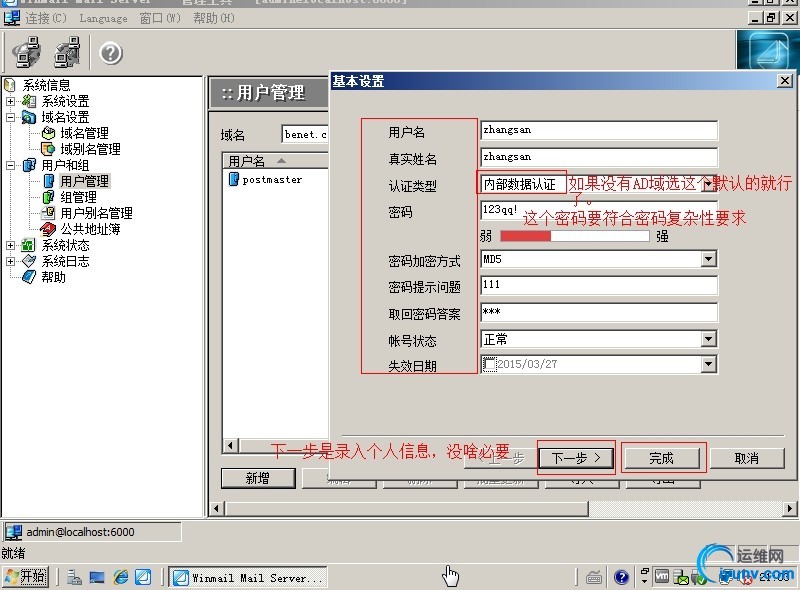Image resolution: width=800 pixels, height=590 pixels.
Task: Click the 系统状态 icon
Action: [x=29, y=245]
